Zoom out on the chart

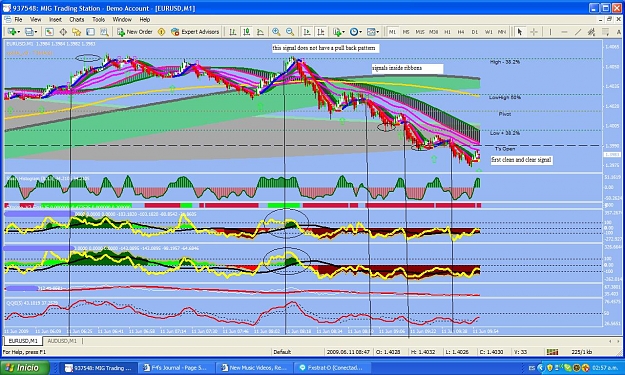pyautogui.click(x=290, y=32)
